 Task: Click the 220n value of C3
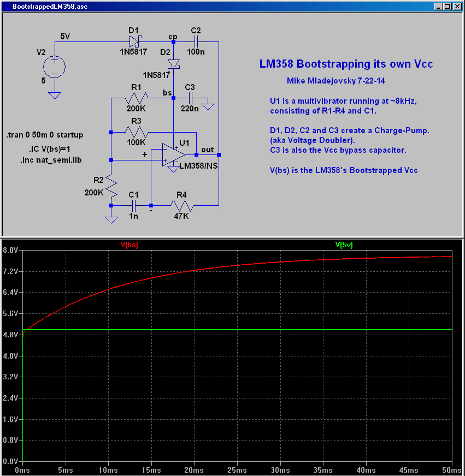(190, 109)
